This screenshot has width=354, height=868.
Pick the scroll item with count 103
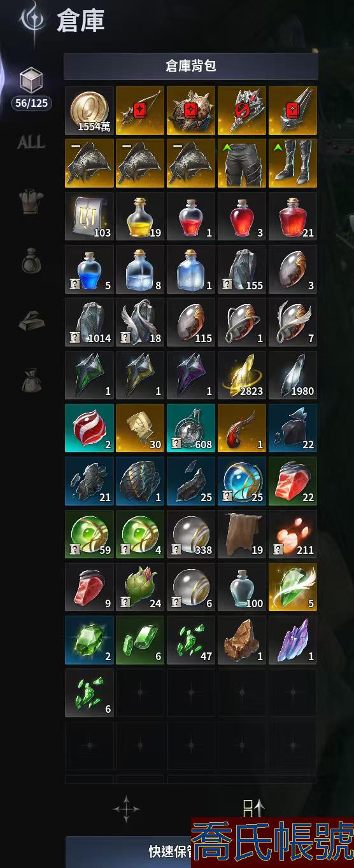(89, 216)
